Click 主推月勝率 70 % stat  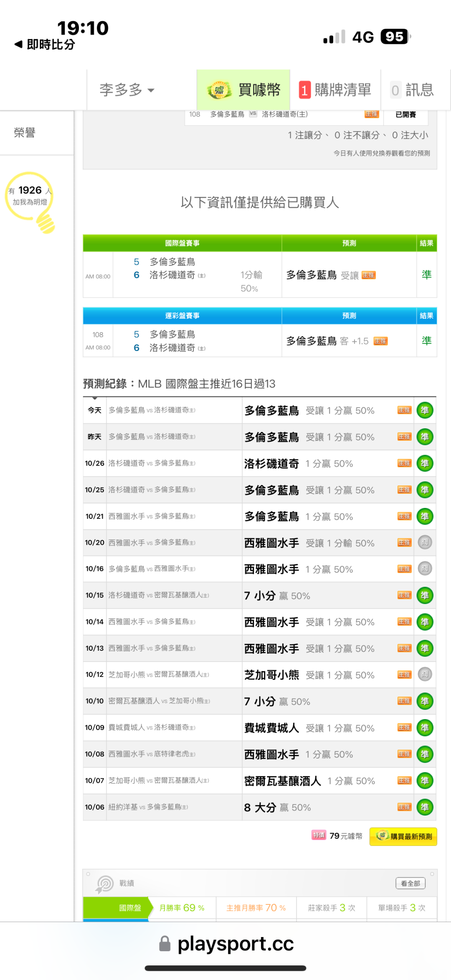tap(256, 908)
